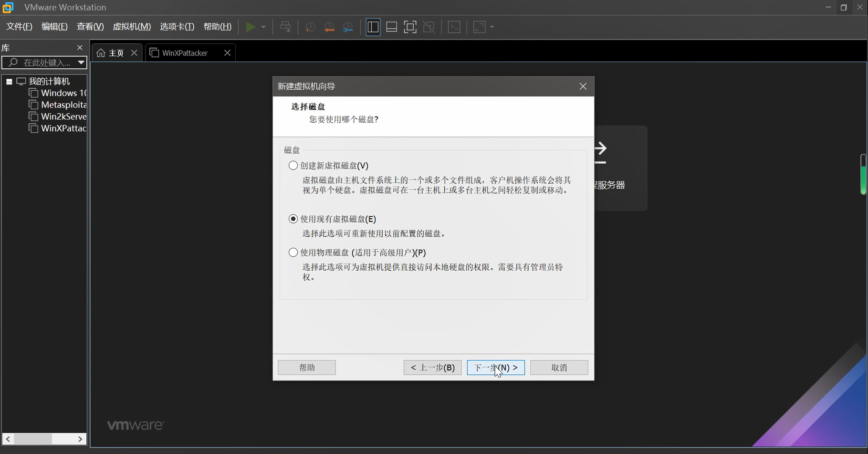The width and height of the screenshot is (868, 454).
Task: Click the Full Screen mode icon
Action: click(410, 27)
